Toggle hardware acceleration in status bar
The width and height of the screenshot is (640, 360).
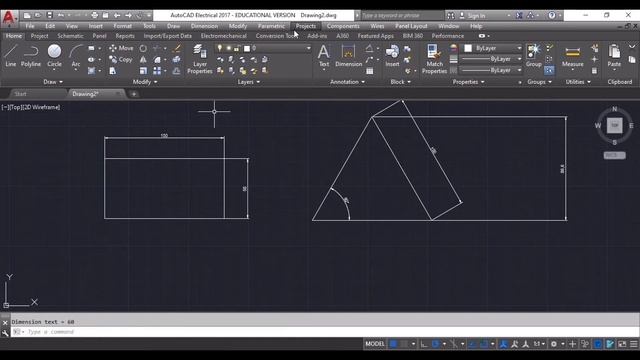[x=598, y=344]
